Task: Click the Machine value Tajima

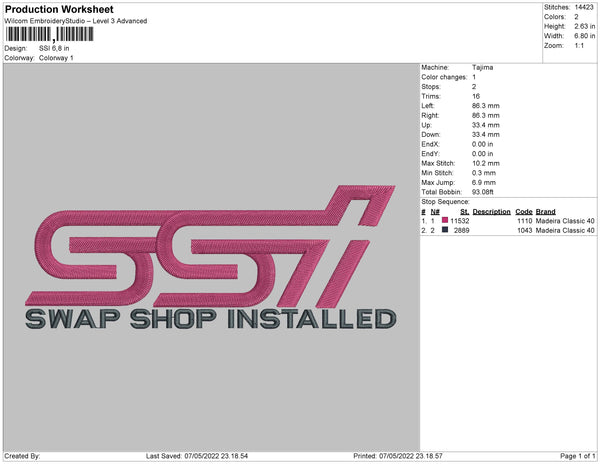Action: (x=482, y=68)
